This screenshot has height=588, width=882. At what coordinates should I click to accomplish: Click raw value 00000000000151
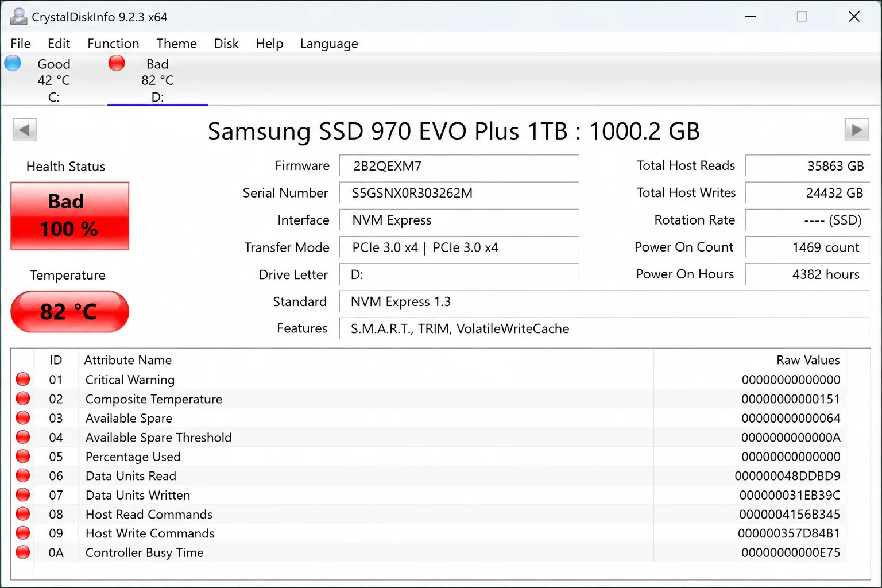(x=791, y=399)
